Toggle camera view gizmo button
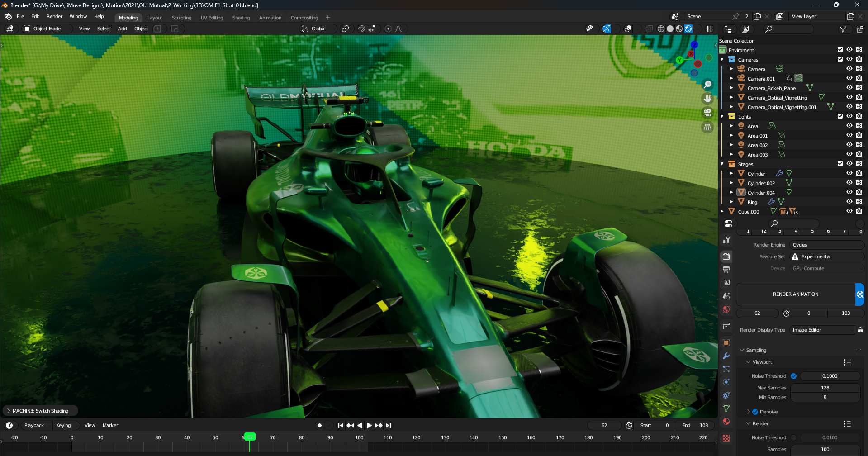This screenshot has height=456, width=868. tap(708, 113)
